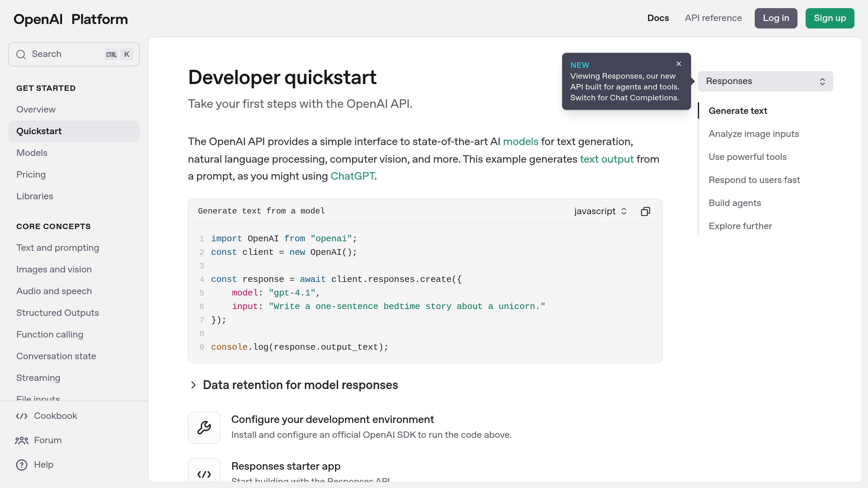
Task: Click the GET STARTED section header
Action: coord(46,88)
